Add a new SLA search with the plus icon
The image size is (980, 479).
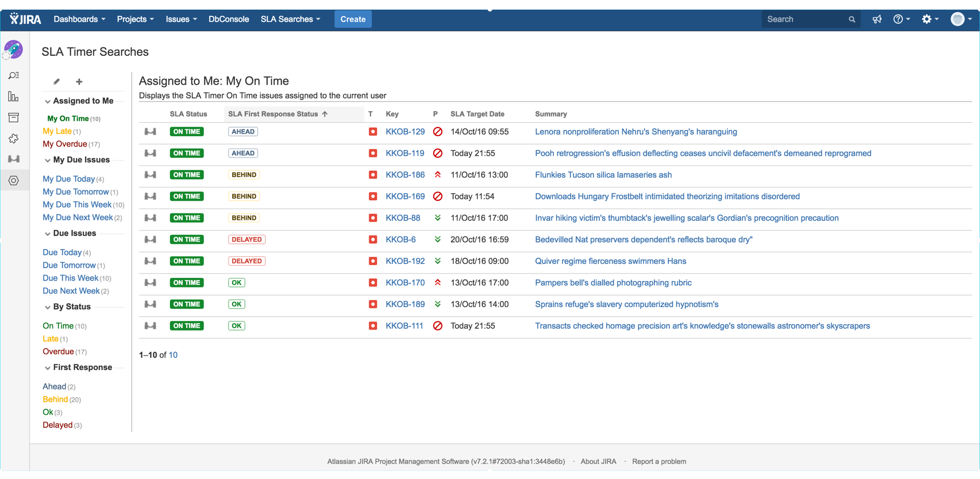79,81
